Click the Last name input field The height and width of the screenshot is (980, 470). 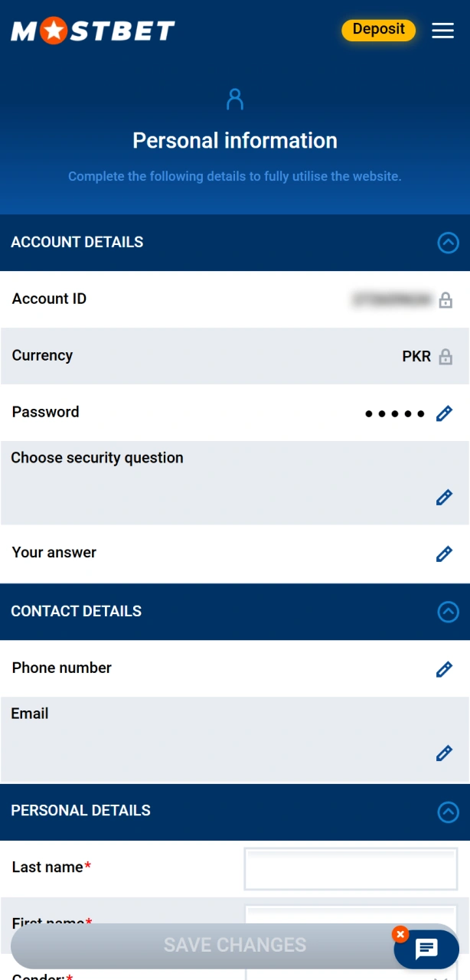(350, 869)
